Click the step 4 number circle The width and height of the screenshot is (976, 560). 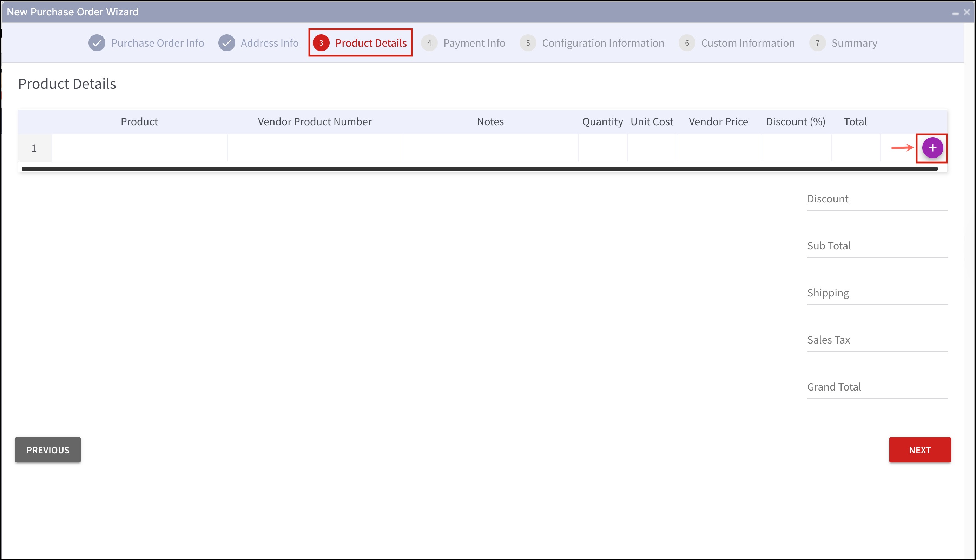[x=429, y=43]
